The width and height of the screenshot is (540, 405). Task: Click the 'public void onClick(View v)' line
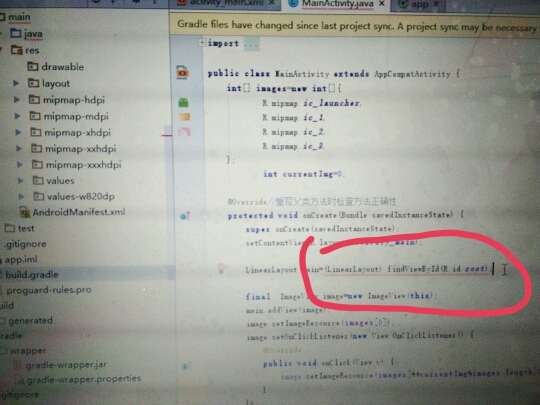click(x=329, y=363)
